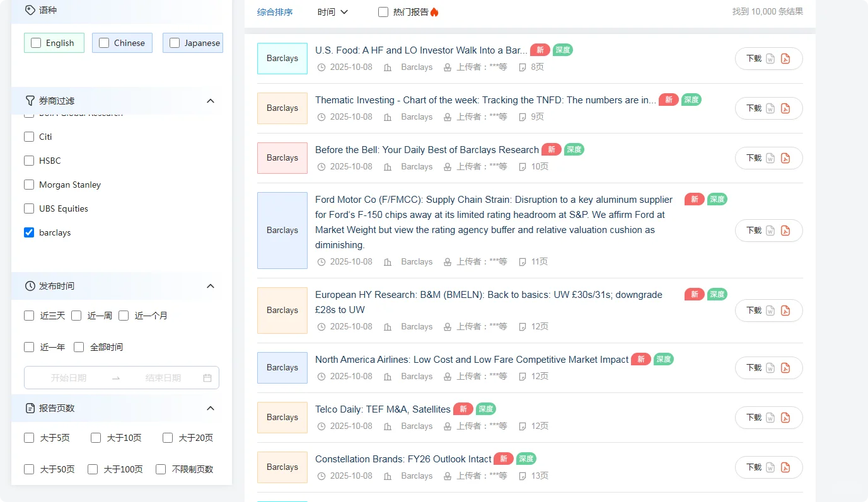The width and height of the screenshot is (868, 502).
Task: Select the 近三天 time filter
Action: (x=29, y=316)
